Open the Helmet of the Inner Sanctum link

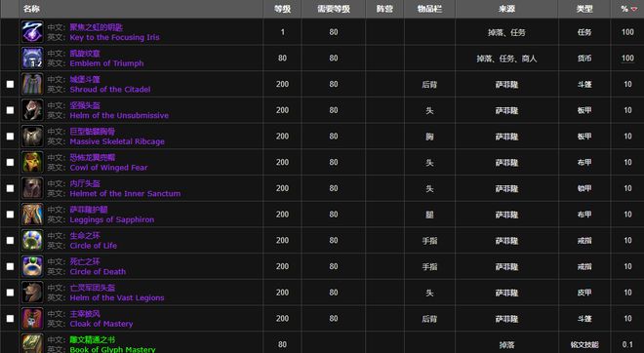pyautogui.click(x=125, y=194)
